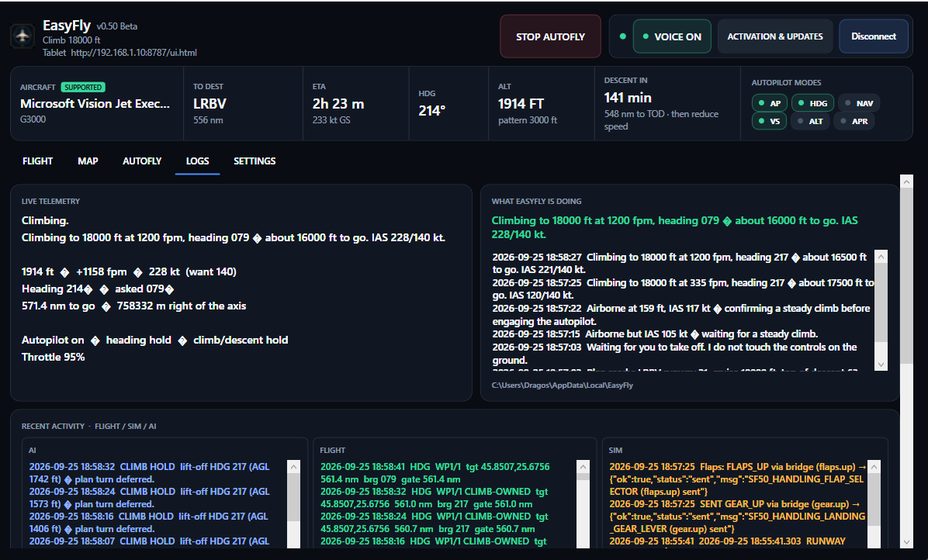Click the EasyFly log scroll down arrow
The height and width of the screenshot is (560, 928).
(x=881, y=365)
